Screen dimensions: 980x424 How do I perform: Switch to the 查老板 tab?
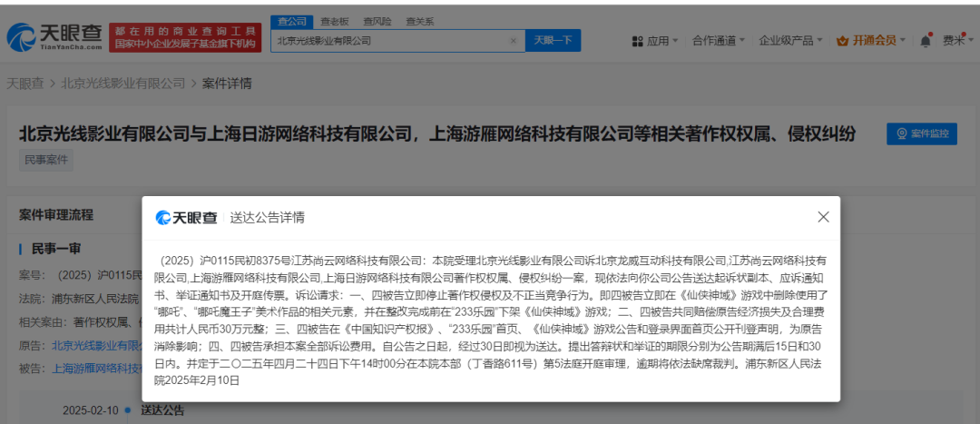click(334, 22)
